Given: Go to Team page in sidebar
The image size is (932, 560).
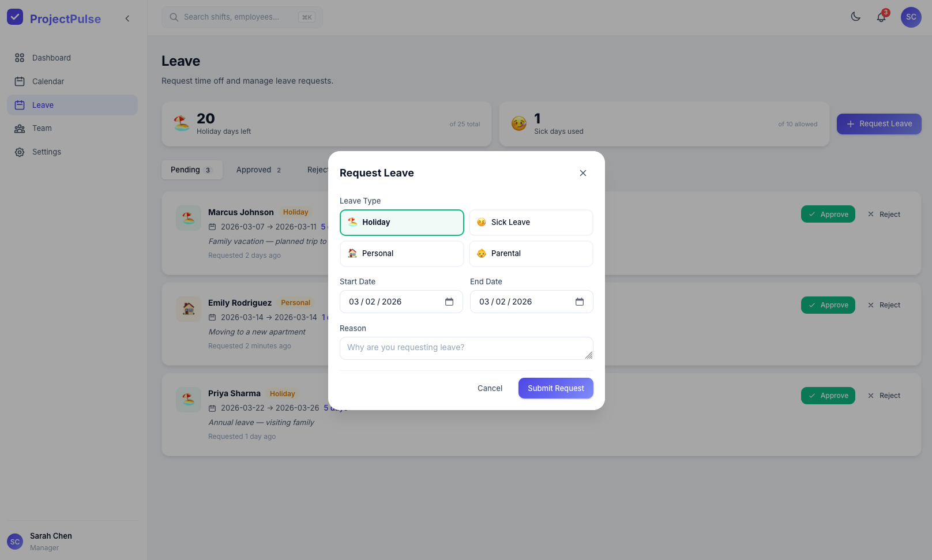Looking at the screenshot, I should pyautogui.click(x=42, y=128).
